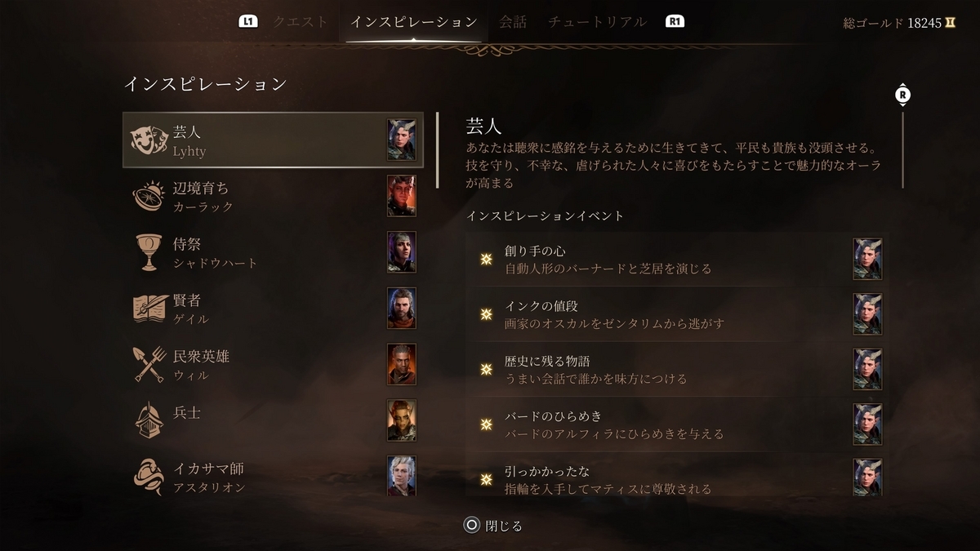This screenshot has height=551, width=980.
Task: Select the 芸人 theater masks icon
Action: pyautogui.click(x=149, y=140)
